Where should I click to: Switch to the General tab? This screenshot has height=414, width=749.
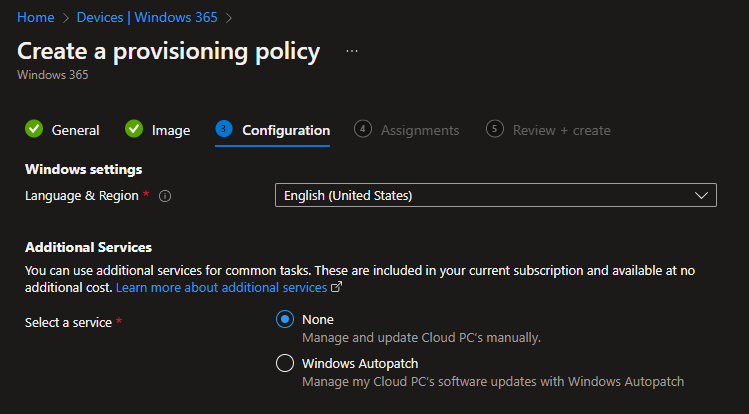(x=76, y=130)
